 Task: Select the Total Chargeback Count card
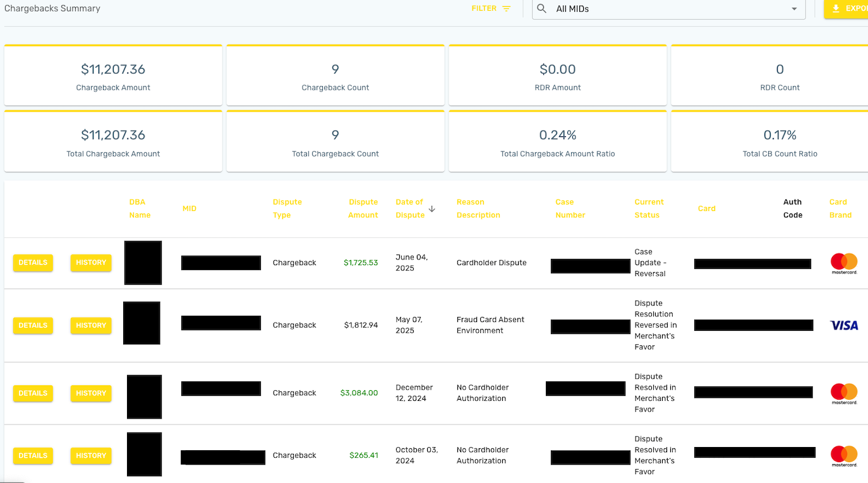(x=335, y=141)
